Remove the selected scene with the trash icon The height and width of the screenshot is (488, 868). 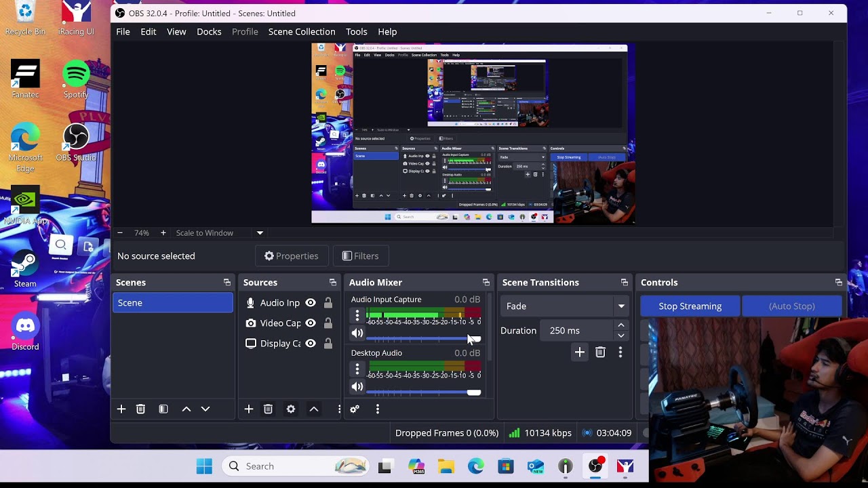[140, 409]
